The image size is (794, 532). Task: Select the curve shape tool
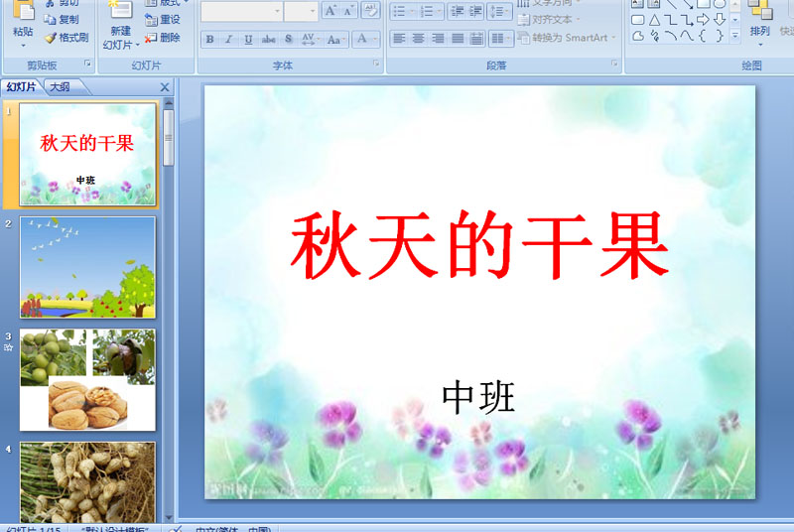(x=687, y=36)
